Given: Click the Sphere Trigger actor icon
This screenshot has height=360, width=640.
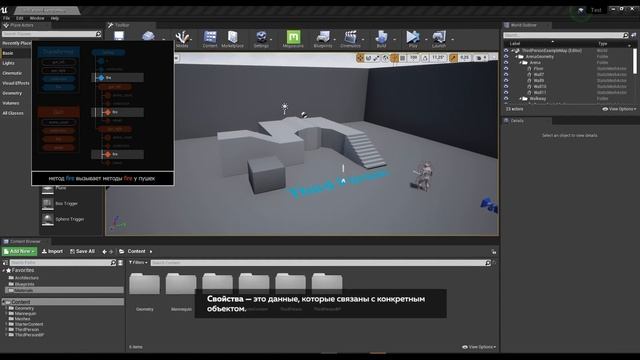Looking at the screenshot, I should (x=48, y=219).
